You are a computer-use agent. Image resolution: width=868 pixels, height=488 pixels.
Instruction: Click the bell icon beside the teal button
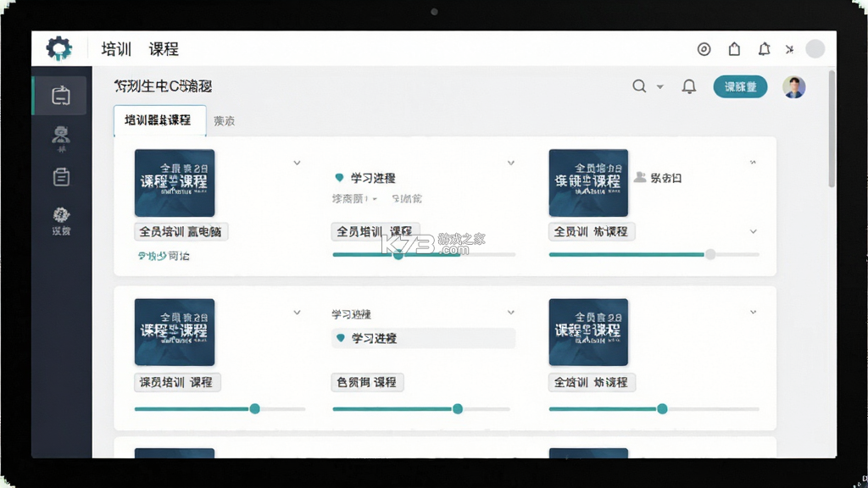pos(688,86)
